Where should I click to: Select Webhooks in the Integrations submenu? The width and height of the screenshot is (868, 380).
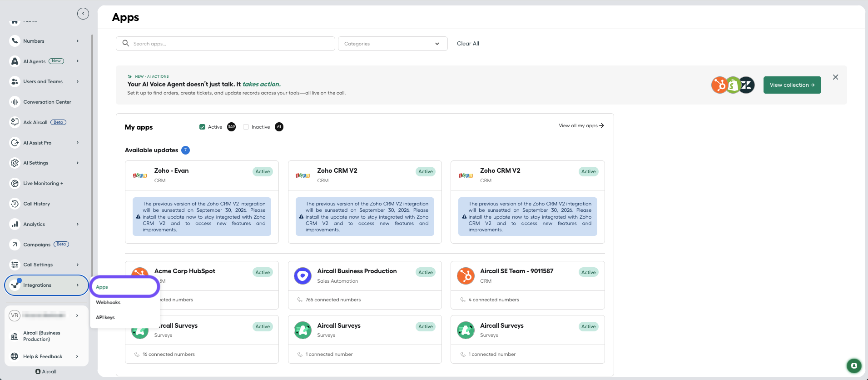(108, 302)
